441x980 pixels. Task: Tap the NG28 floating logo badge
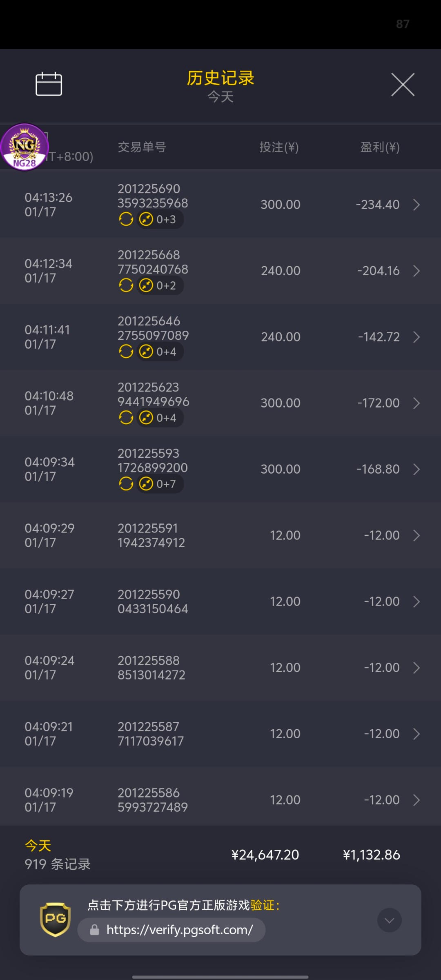(24, 147)
